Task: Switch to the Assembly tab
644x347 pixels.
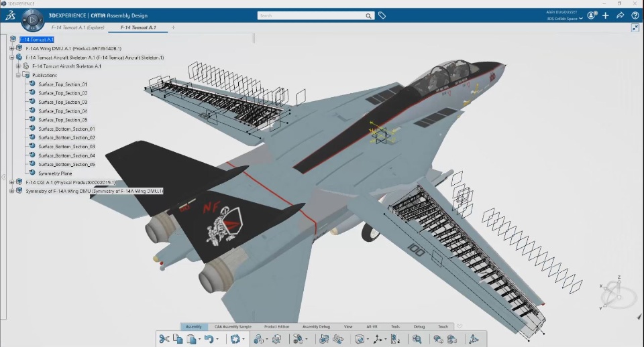Action: click(x=193, y=326)
